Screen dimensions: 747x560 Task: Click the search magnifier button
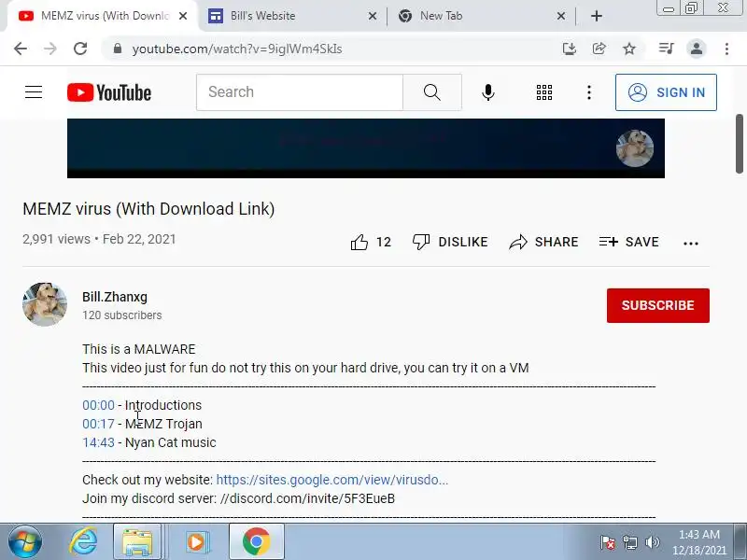click(x=431, y=91)
